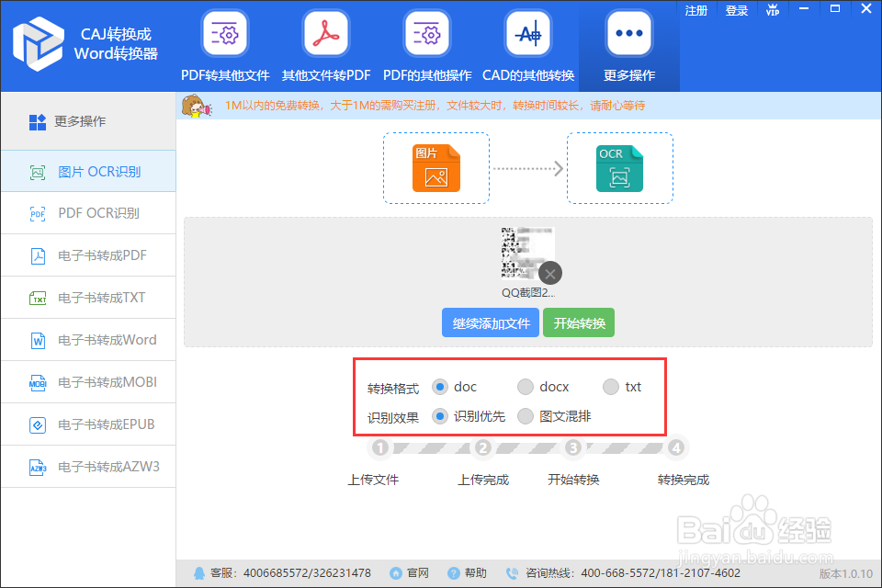Click the VIP icon at top right
Screen dimensions: 882x588
(x=773, y=12)
